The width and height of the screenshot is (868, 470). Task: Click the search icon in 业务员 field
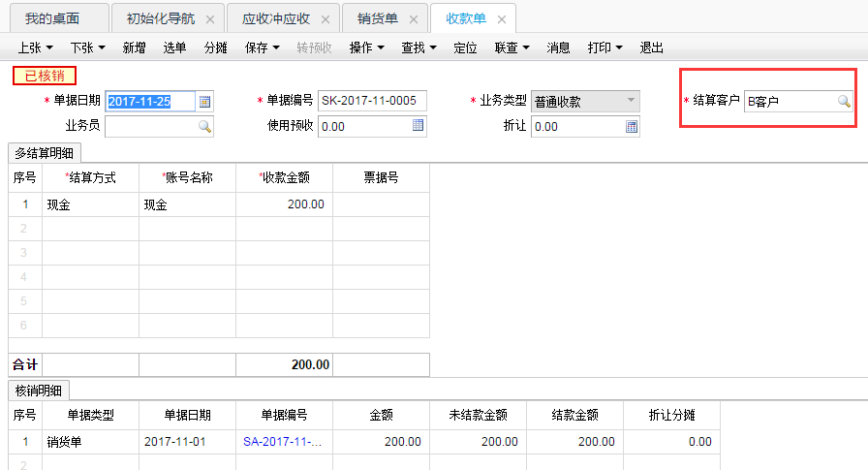[204, 126]
